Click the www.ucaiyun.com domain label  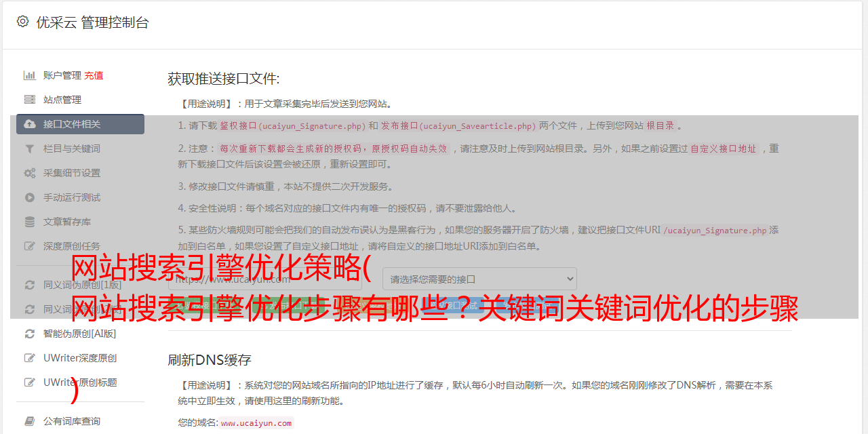pos(256,423)
